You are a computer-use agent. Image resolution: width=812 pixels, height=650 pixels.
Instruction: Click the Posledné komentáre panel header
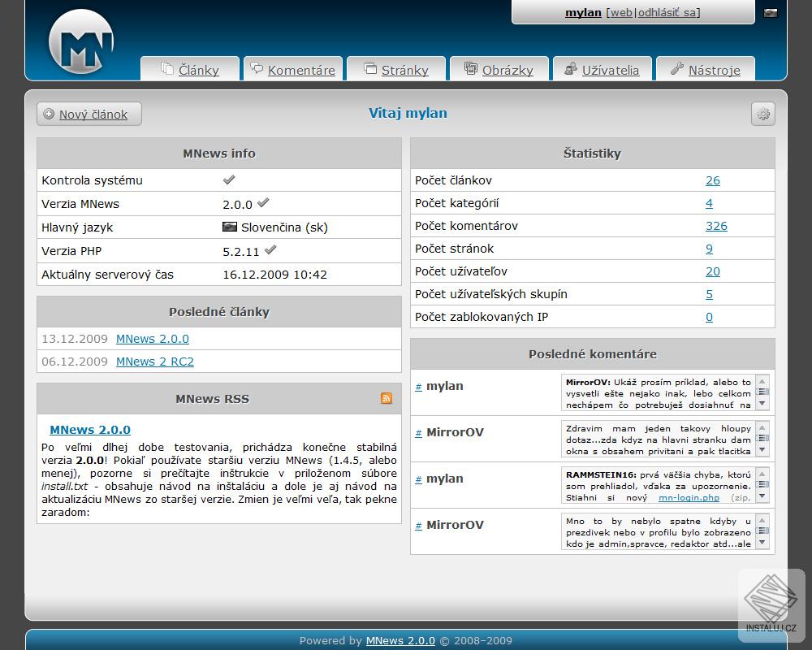(x=593, y=354)
